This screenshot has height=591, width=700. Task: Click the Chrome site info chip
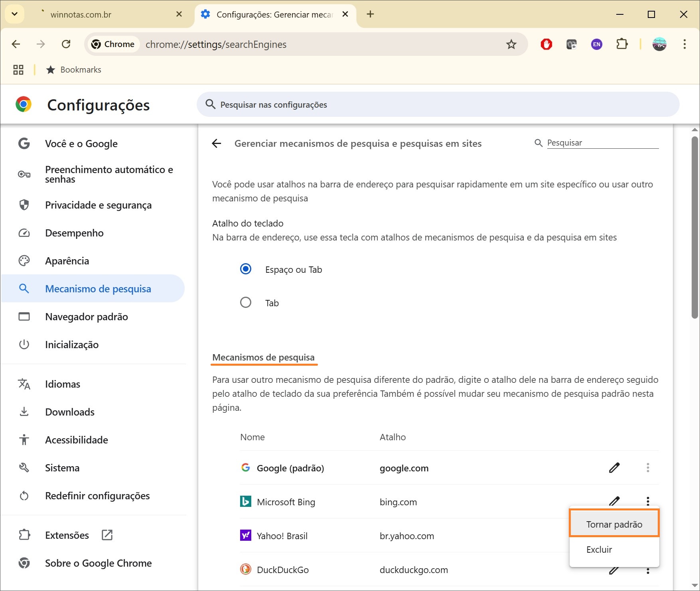114,44
